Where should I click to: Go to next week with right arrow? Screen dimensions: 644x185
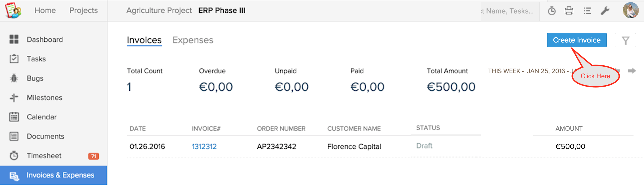[632, 71]
